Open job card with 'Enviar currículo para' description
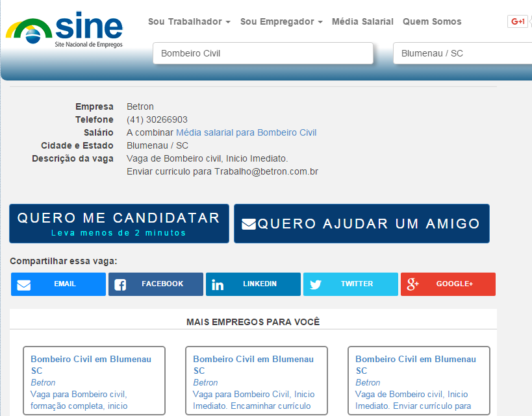 pos(419,381)
